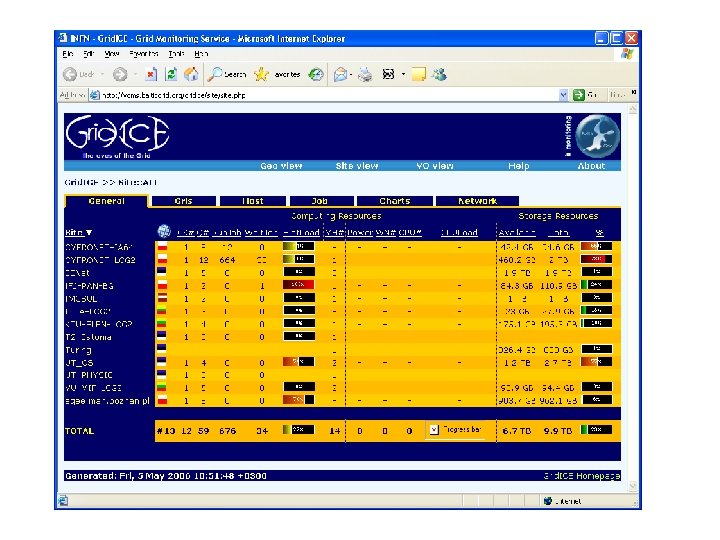Click storage percent bar in CYFRONET-LCG2 row
Viewport: 720px width, 540px height.
pos(596,259)
